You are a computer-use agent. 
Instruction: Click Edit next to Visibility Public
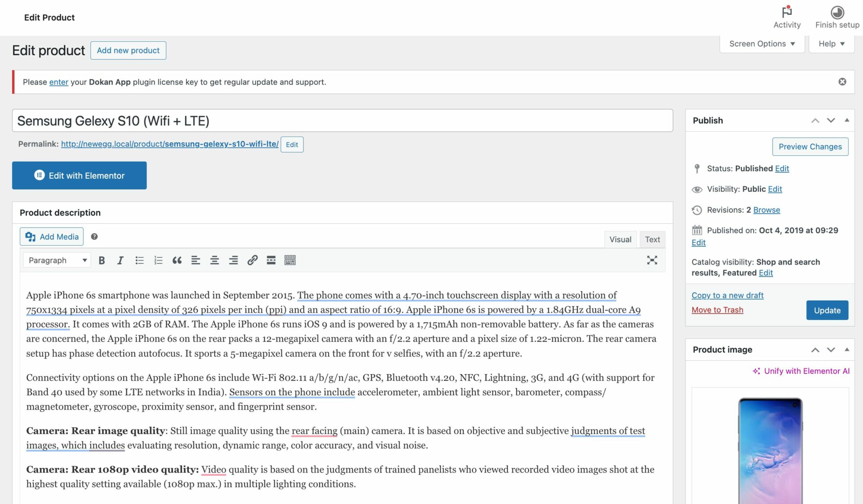[774, 189]
